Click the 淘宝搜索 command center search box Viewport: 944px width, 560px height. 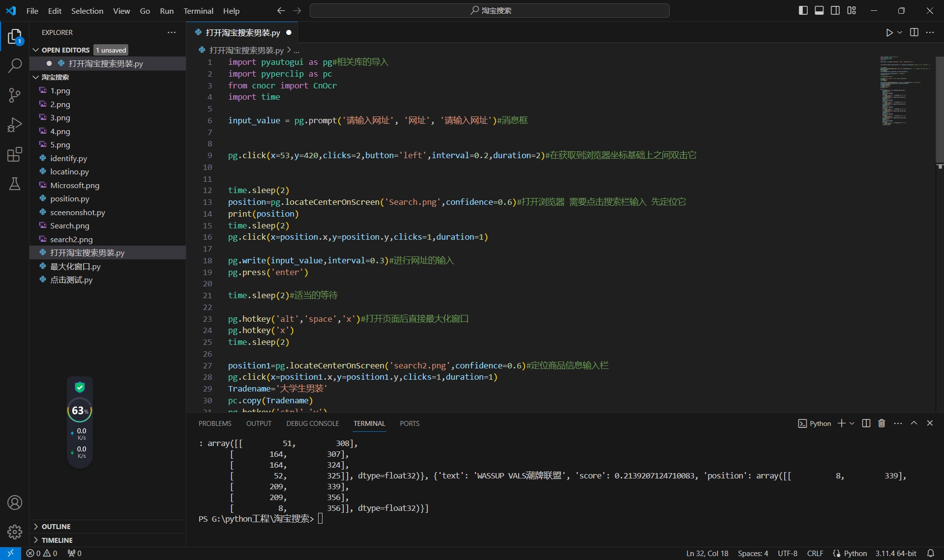pyautogui.click(x=489, y=10)
